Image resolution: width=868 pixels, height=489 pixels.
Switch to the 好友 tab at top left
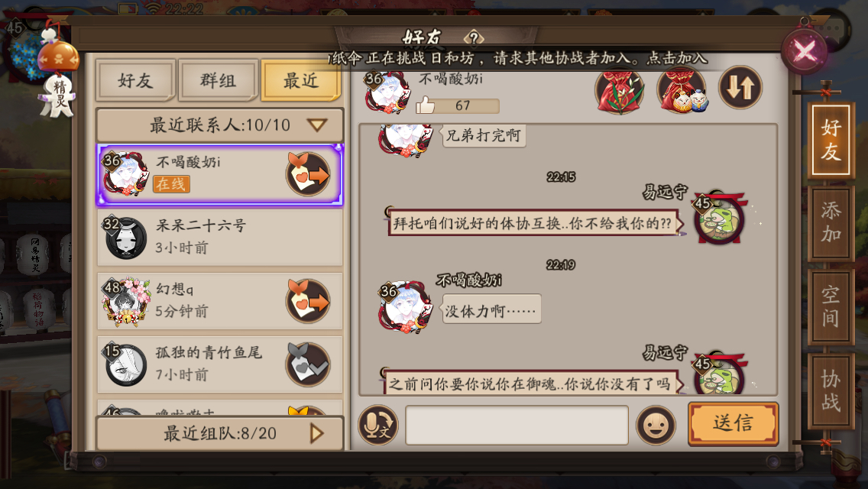[136, 80]
